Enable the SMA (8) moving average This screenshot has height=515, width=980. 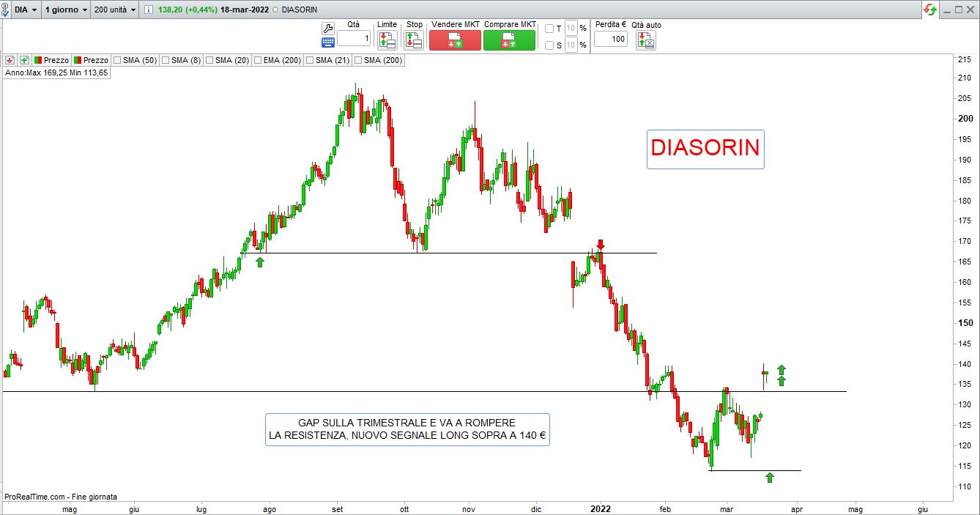[166, 60]
